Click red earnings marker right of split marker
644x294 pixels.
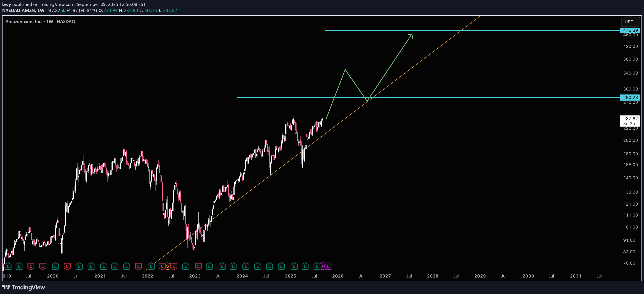click(174, 266)
